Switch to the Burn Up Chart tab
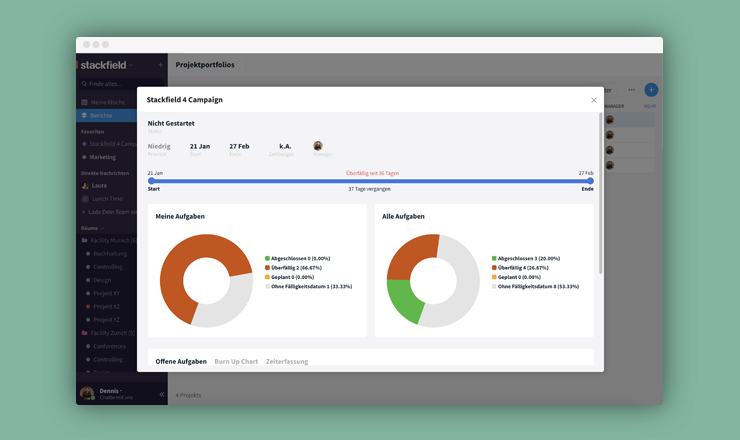 tap(236, 361)
